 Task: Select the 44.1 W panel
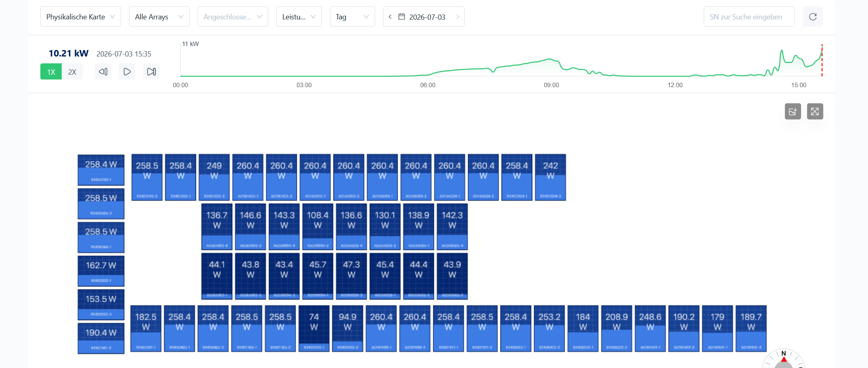coord(217,276)
